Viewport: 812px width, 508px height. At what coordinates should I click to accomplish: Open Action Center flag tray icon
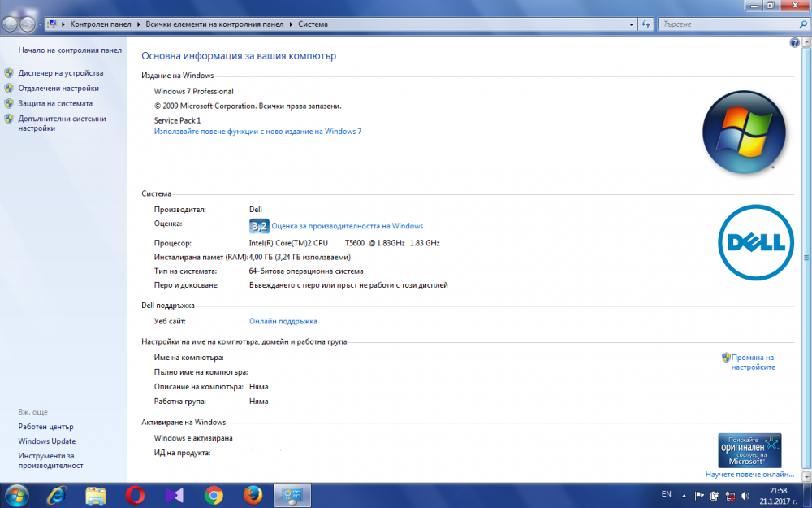click(699, 496)
